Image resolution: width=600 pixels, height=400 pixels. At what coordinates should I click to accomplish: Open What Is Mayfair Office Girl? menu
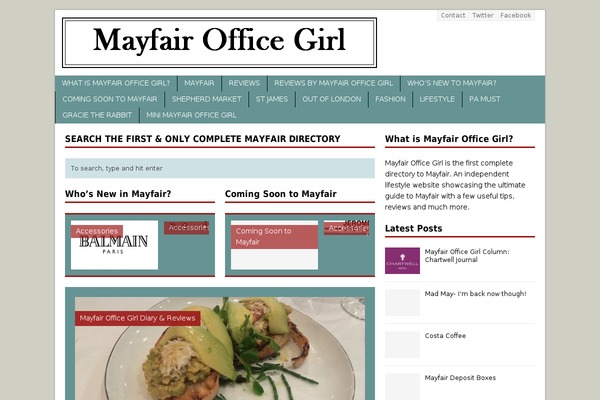(116, 83)
